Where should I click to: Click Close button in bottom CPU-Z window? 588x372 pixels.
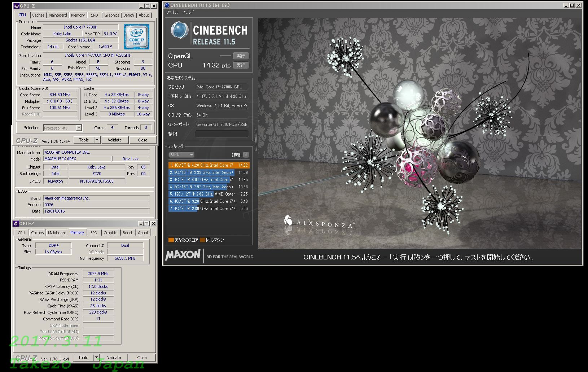[x=142, y=358]
